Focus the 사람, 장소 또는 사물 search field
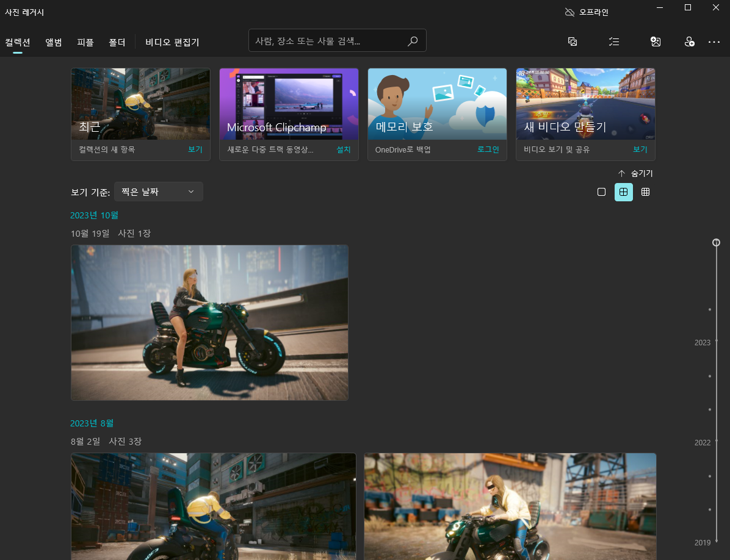Viewport: 730px width, 560px height. click(x=337, y=41)
